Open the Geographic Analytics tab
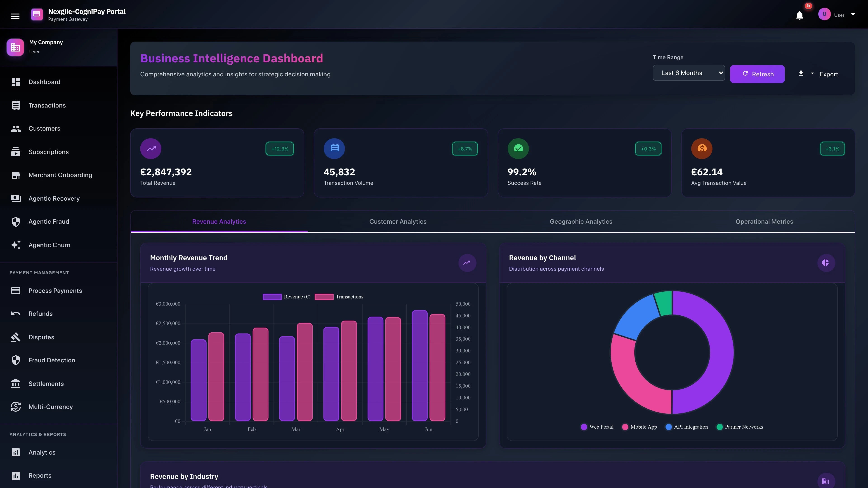Screen dimensions: 868x488 (581, 222)
